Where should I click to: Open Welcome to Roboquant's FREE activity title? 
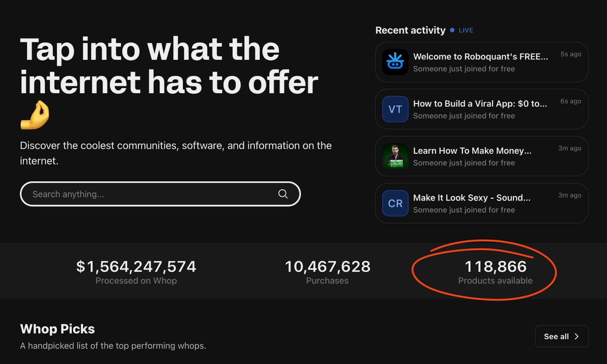pos(481,56)
